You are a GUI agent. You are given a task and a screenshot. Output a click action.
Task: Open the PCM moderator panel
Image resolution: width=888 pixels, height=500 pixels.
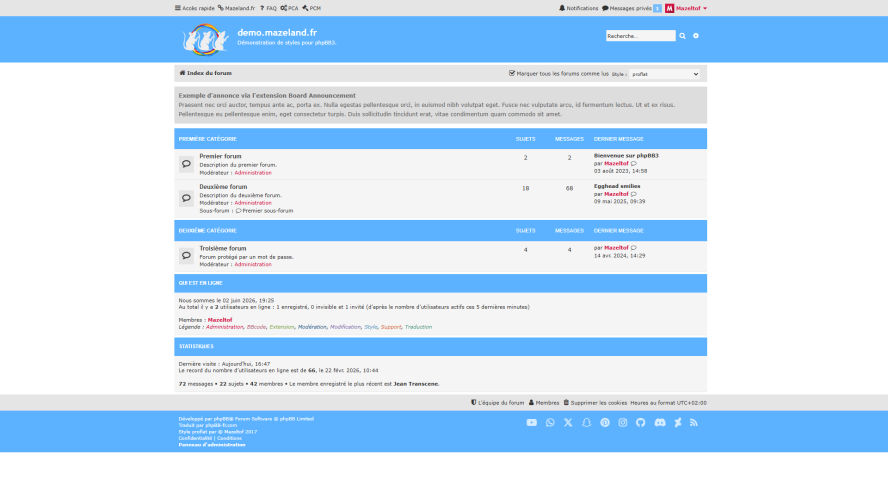pyautogui.click(x=311, y=8)
